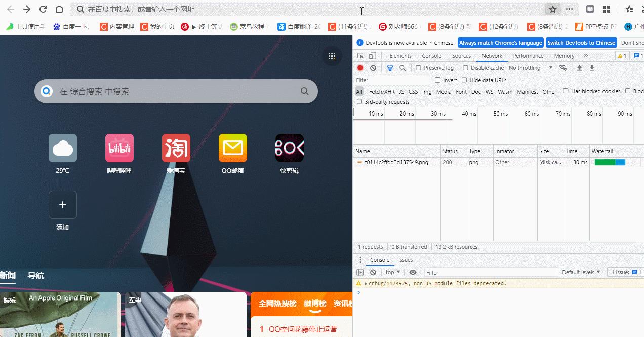
Task: Open the QQ空间花藤停止运营 headline
Action: coord(302,329)
